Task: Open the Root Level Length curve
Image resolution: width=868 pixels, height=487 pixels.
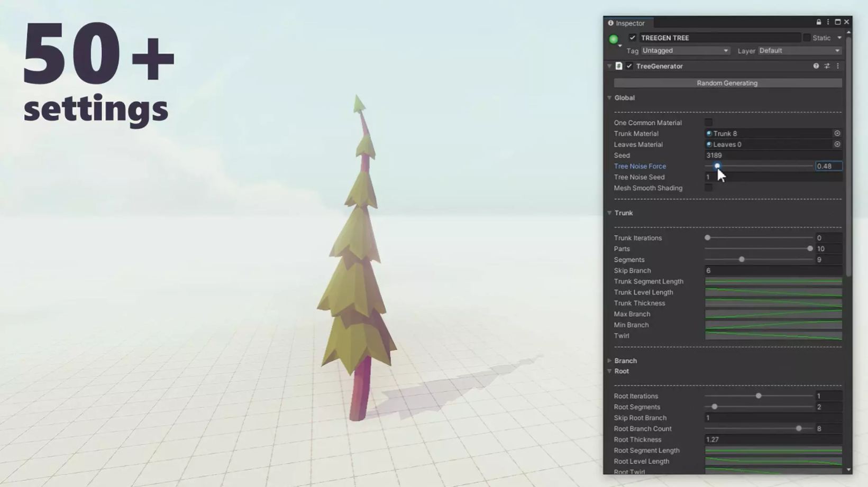Action: tap(773, 461)
